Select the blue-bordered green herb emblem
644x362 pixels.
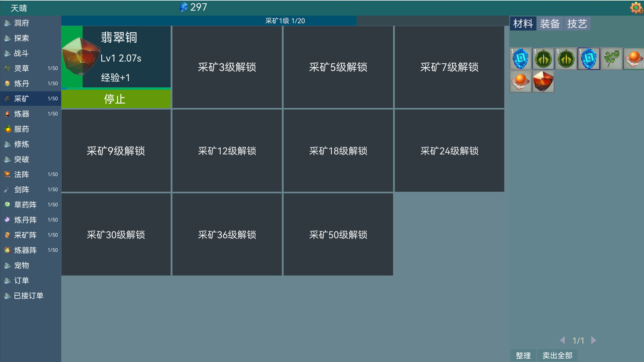[x=543, y=59]
